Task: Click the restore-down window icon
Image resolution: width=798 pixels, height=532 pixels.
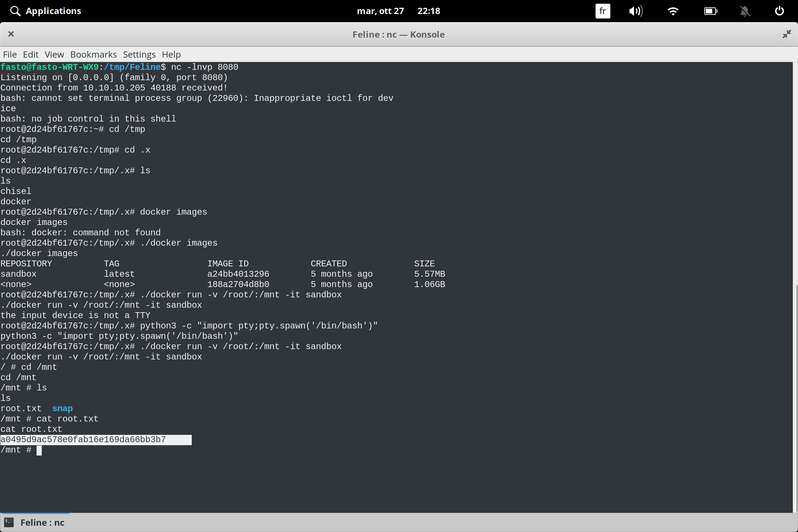Action: 787,34
